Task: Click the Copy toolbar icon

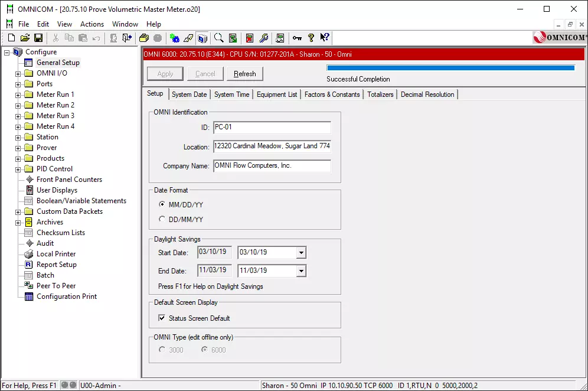Action: [x=69, y=38]
